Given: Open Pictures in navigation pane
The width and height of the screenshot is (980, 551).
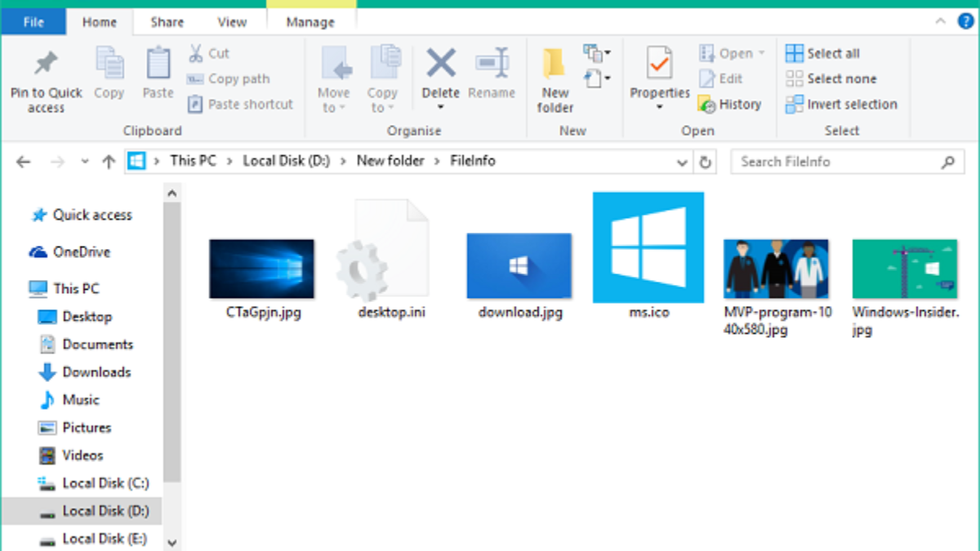Looking at the screenshot, I should [x=75, y=428].
